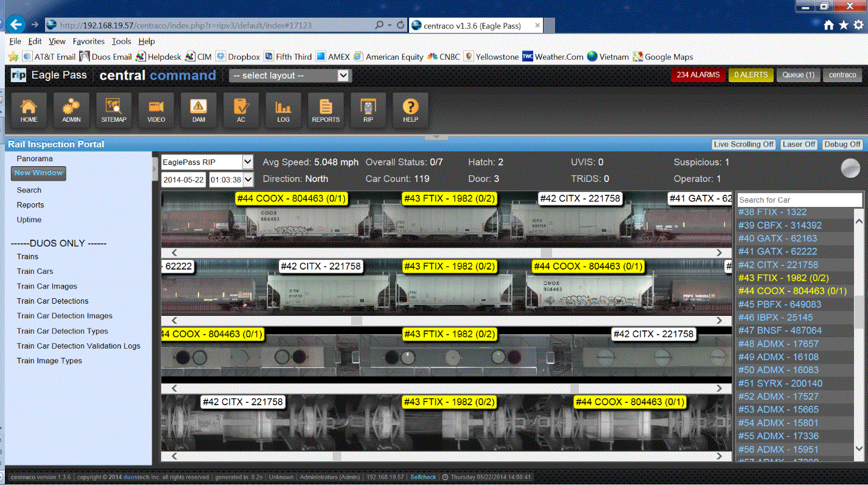Open the VIDEO camera icon
The width and height of the screenshot is (868, 485).
coord(156,110)
